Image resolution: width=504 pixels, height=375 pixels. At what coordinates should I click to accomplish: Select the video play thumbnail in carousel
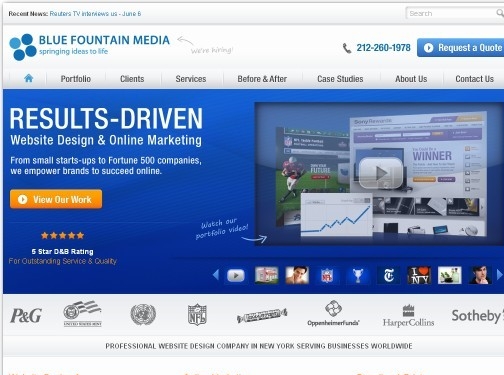click(236, 275)
